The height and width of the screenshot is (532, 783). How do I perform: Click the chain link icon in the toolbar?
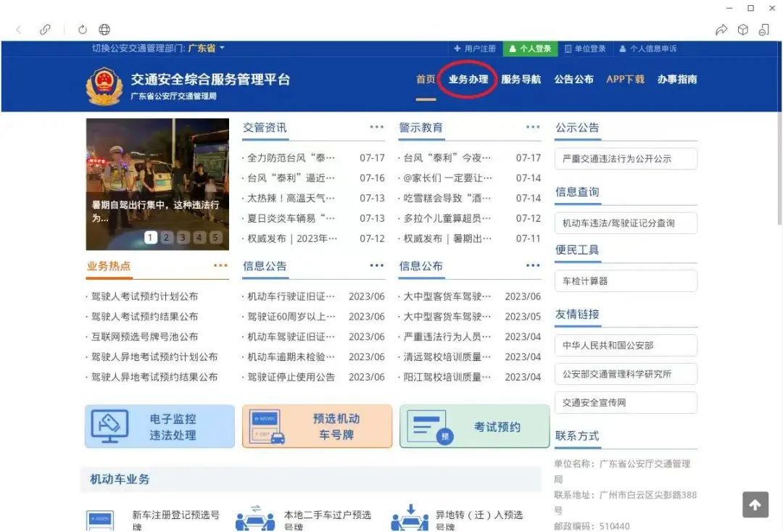point(45,30)
